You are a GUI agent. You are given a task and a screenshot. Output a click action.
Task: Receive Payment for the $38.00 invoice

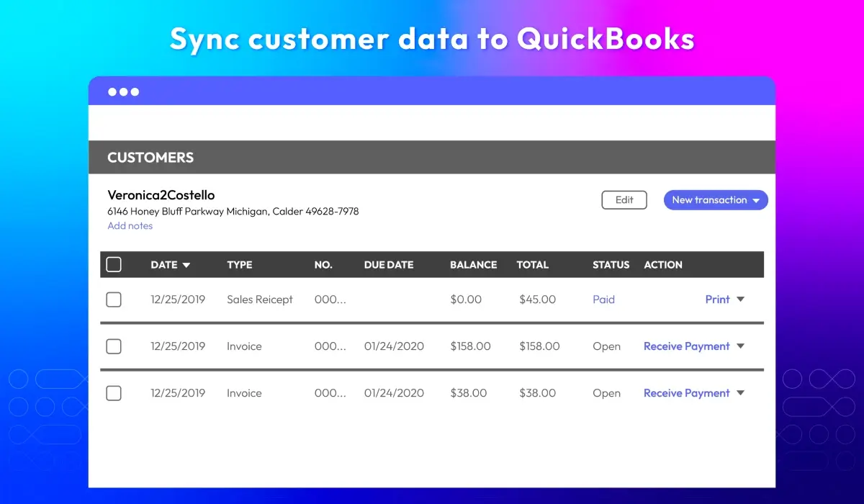click(x=687, y=393)
